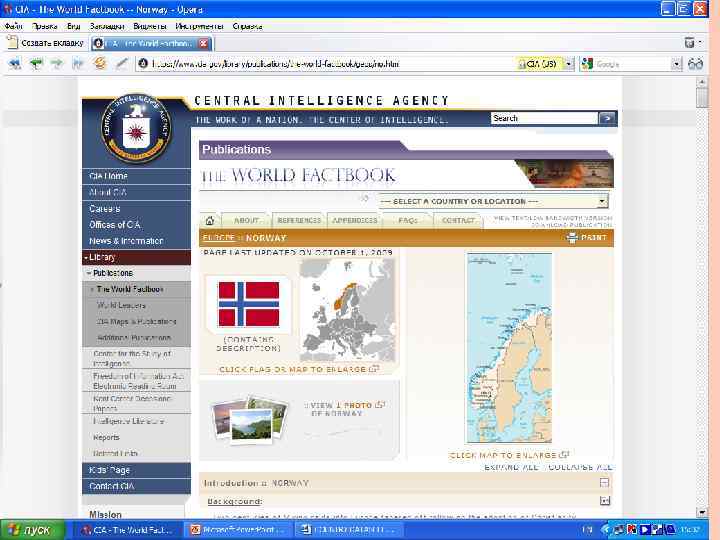This screenshot has width=720, height=540.
Task: Open the Contact CIA sidebar link
Action: point(112,486)
